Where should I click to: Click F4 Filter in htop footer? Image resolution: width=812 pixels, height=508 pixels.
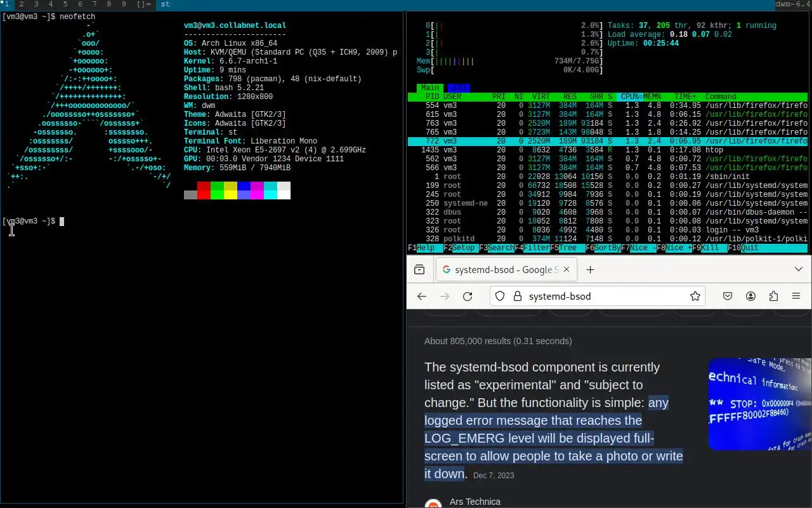(532, 248)
